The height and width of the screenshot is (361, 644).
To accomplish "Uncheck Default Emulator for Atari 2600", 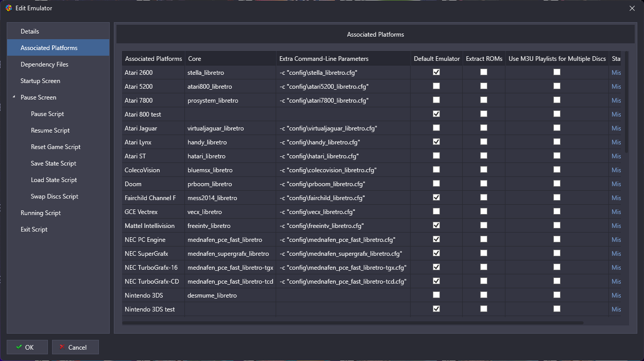I will (x=436, y=72).
